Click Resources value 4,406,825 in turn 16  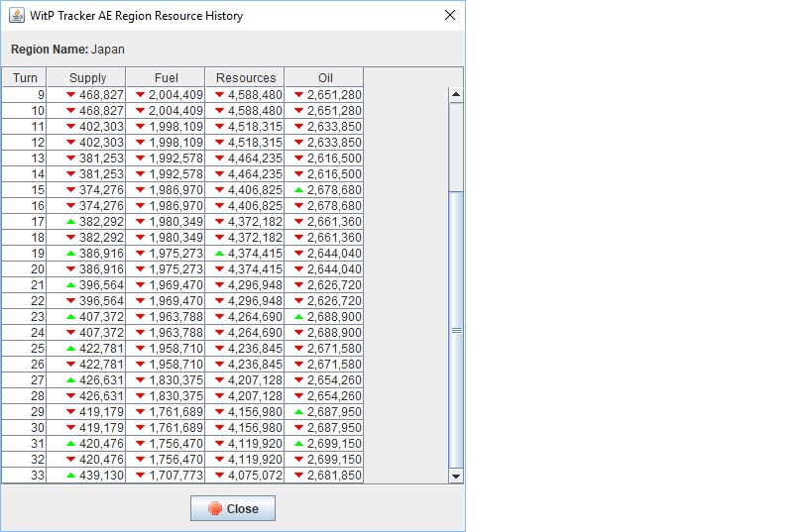coord(255,205)
